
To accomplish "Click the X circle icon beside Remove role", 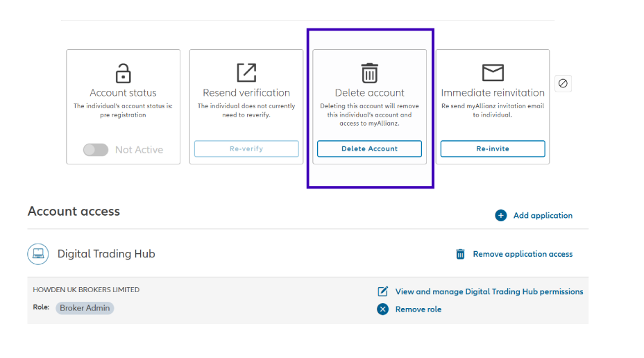I will [383, 309].
